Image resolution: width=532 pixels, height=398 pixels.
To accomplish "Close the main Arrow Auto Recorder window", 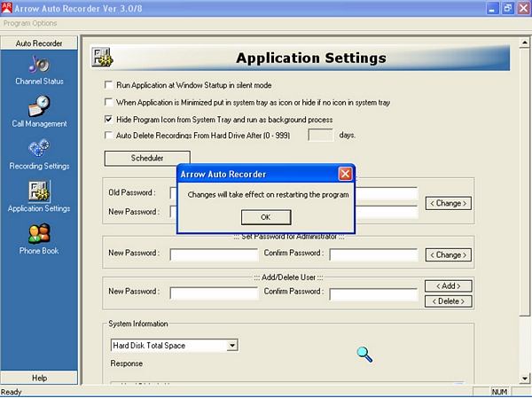I will [523, 8].
